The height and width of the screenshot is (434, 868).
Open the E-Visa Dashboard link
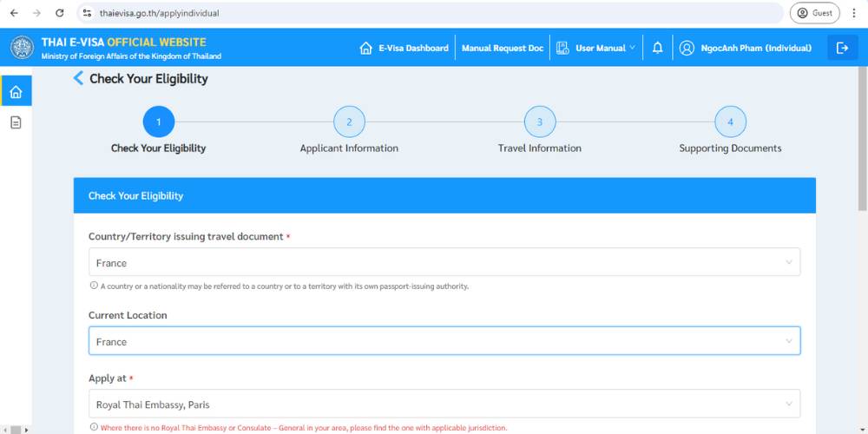pyautogui.click(x=413, y=48)
